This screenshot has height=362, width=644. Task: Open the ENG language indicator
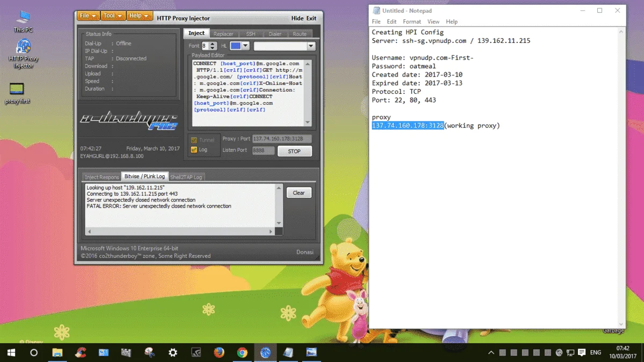[x=596, y=352]
